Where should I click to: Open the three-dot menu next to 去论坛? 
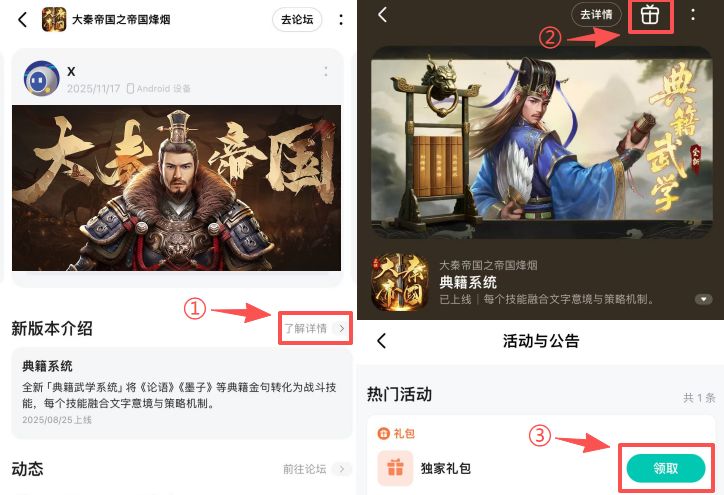341,19
